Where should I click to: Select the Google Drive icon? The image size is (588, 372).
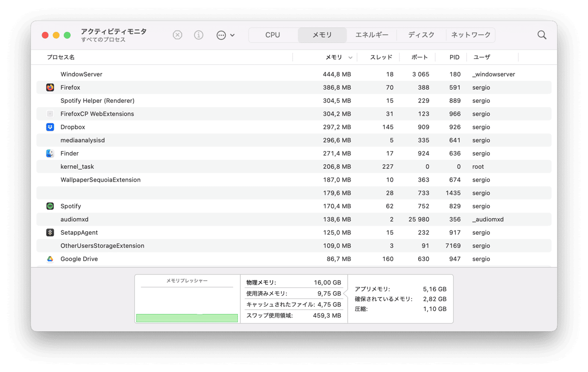point(50,259)
